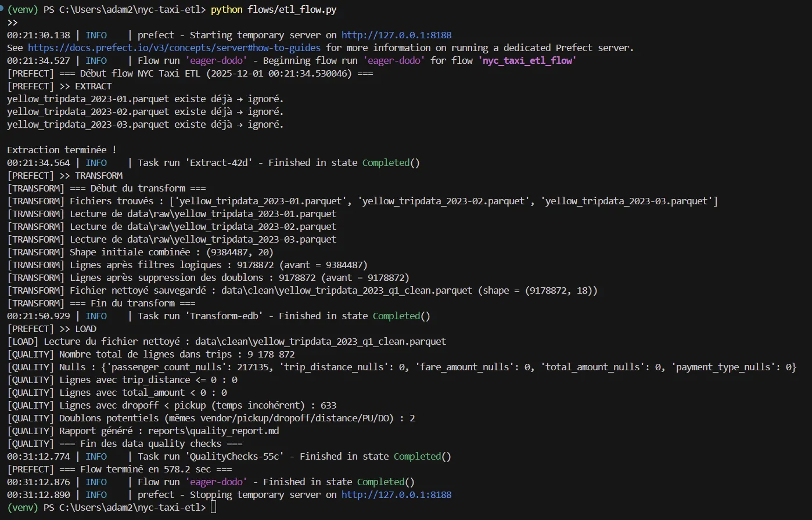The height and width of the screenshot is (520, 812).
Task: Click 'reports\quality_report.md' report path
Action: (214, 431)
